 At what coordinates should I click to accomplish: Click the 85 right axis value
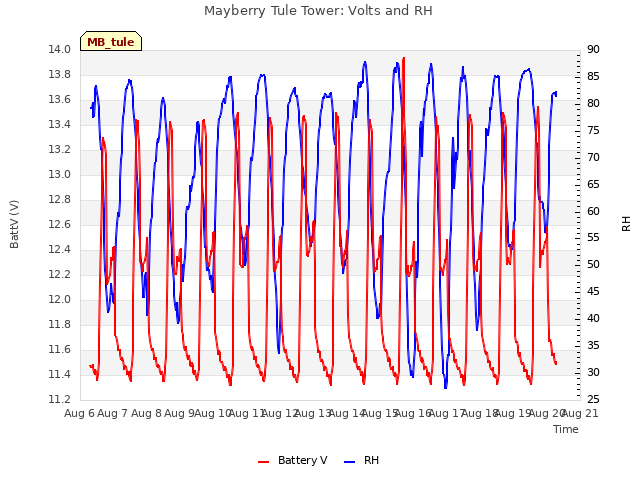[593, 76]
